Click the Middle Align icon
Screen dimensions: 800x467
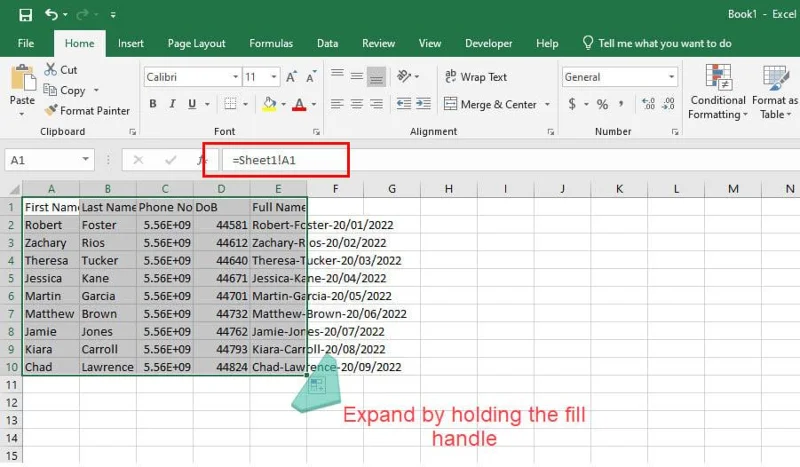pyautogui.click(x=357, y=77)
